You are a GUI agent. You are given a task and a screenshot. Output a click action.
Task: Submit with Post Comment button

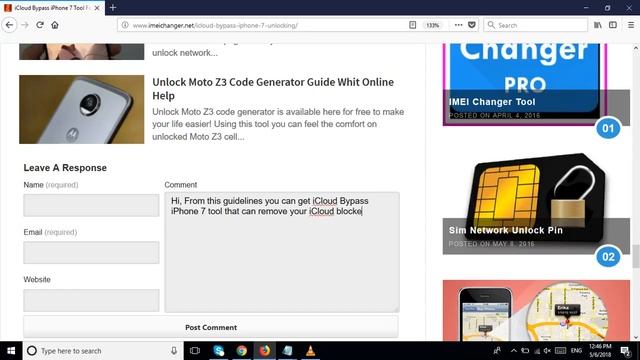click(211, 327)
